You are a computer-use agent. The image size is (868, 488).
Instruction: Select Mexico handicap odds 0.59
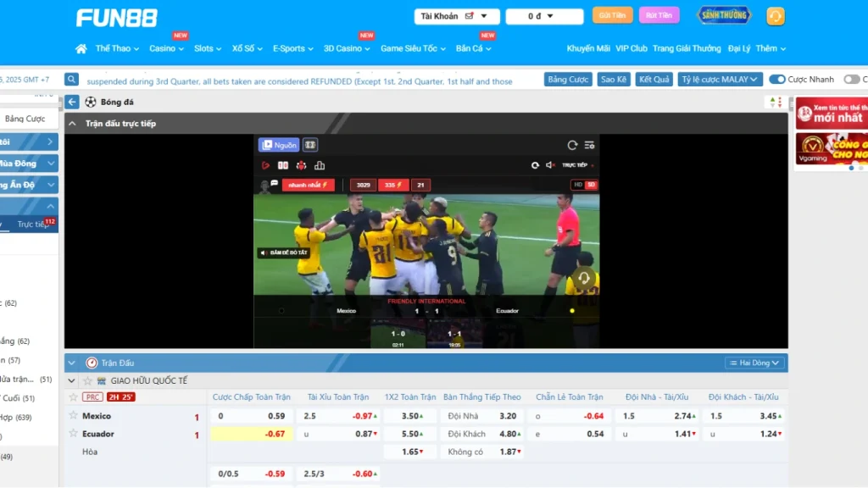tap(276, 416)
